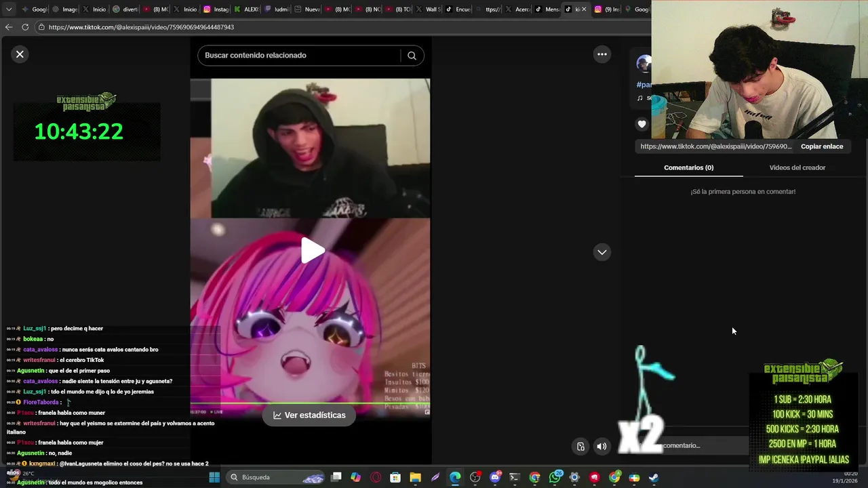This screenshot has width=868, height=488.
Task: Switch to the Wall S X tab
Action: 428,9
